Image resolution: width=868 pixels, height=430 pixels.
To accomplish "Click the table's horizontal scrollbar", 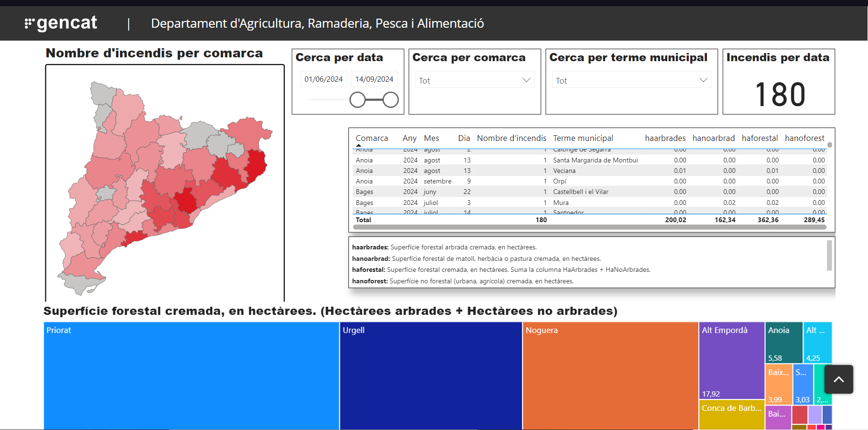I will [590, 227].
